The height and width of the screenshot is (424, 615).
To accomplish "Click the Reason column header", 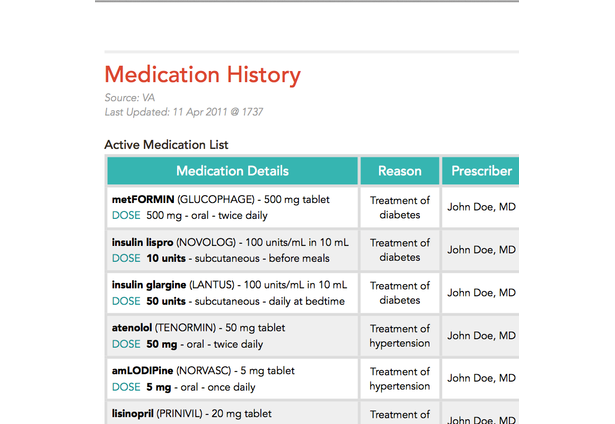I will pyautogui.click(x=399, y=171).
